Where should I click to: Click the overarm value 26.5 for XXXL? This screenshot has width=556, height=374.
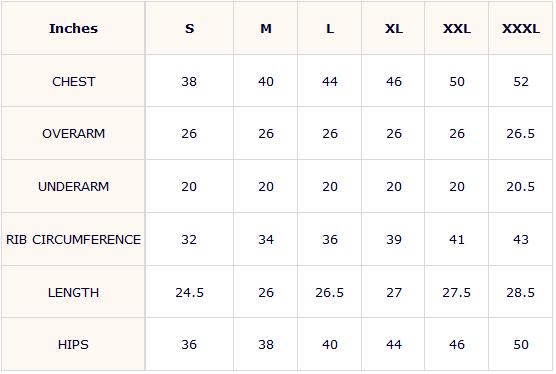click(x=521, y=134)
